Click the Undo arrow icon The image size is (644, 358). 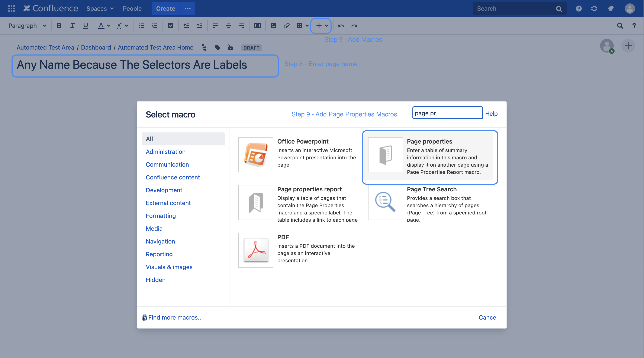pos(341,26)
